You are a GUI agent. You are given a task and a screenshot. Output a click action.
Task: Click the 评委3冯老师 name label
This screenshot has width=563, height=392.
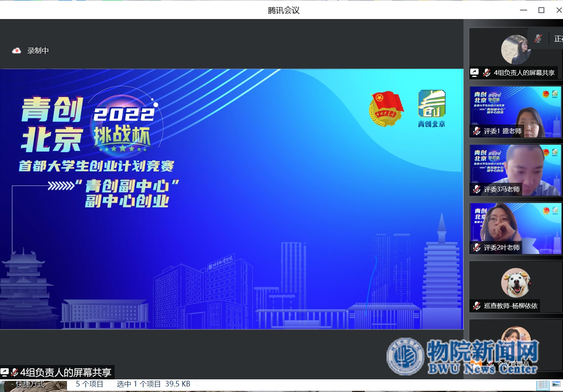click(502, 189)
